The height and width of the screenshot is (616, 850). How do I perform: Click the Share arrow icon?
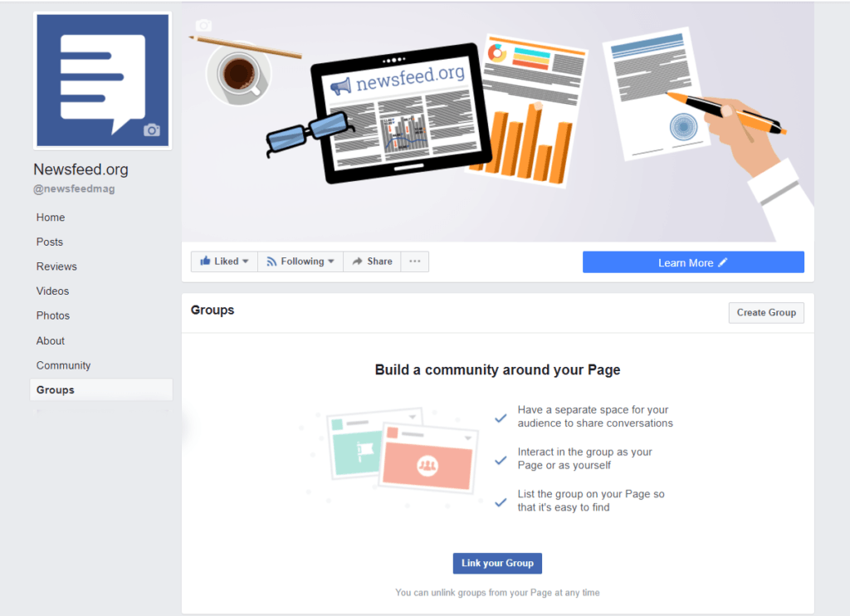click(x=357, y=262)
